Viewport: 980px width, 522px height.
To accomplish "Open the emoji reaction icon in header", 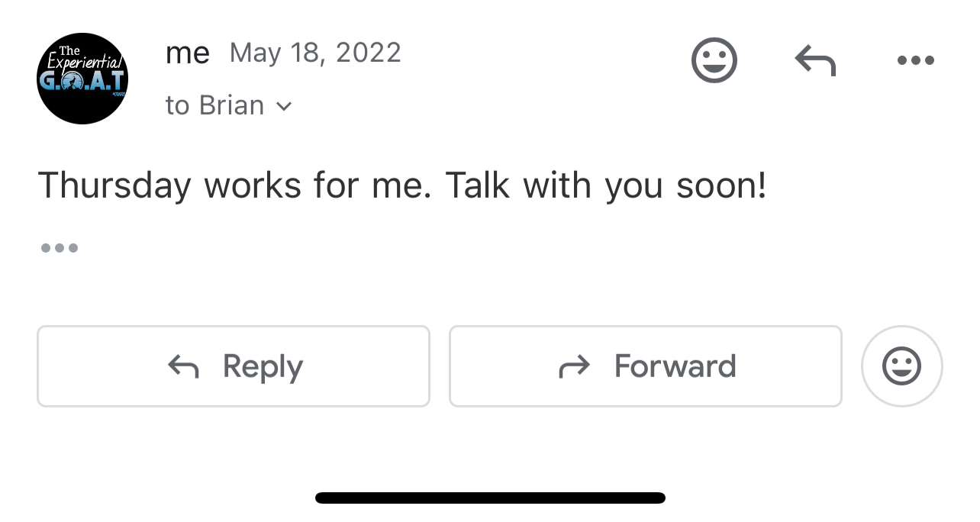I will [714, 60].
